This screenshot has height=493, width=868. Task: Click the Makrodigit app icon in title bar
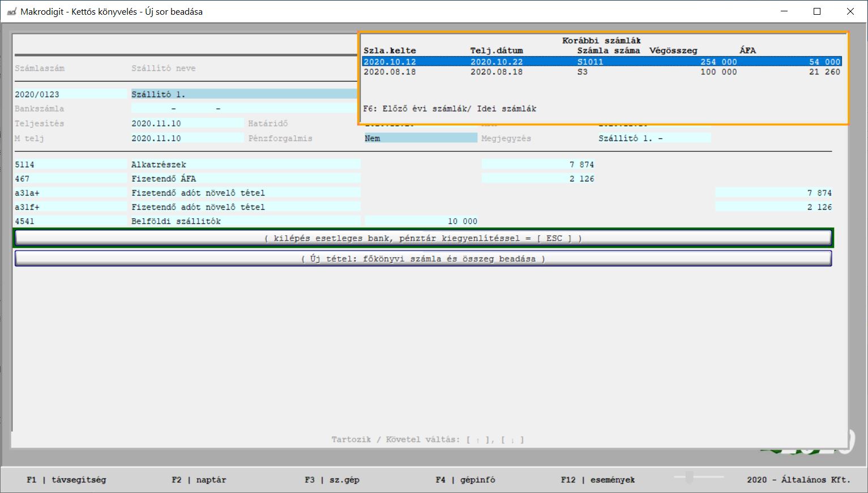11,11
